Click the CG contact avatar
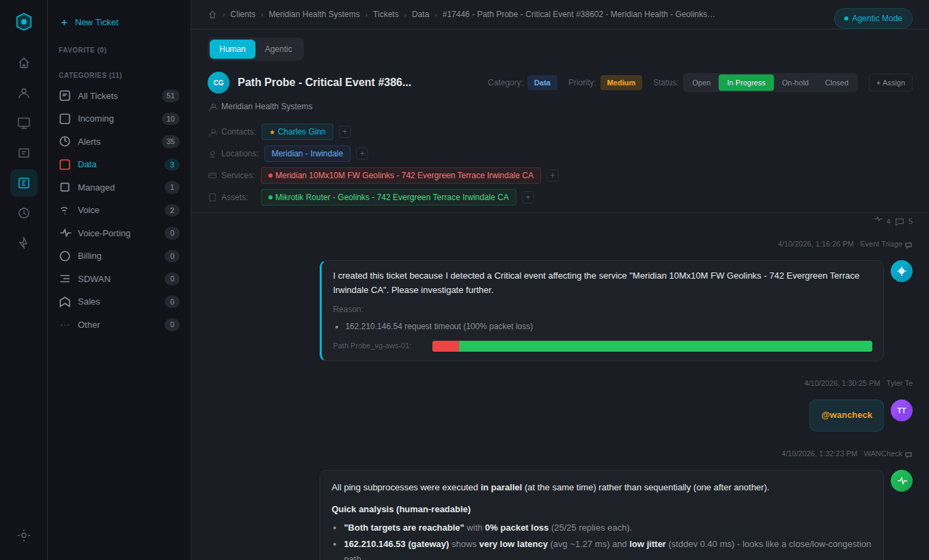 point(219,83)
